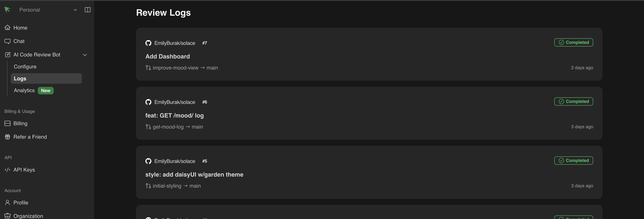Screen dimensions: 644x219
Task: Toggle the sidebar collapse panel icon
Action: 87,10
